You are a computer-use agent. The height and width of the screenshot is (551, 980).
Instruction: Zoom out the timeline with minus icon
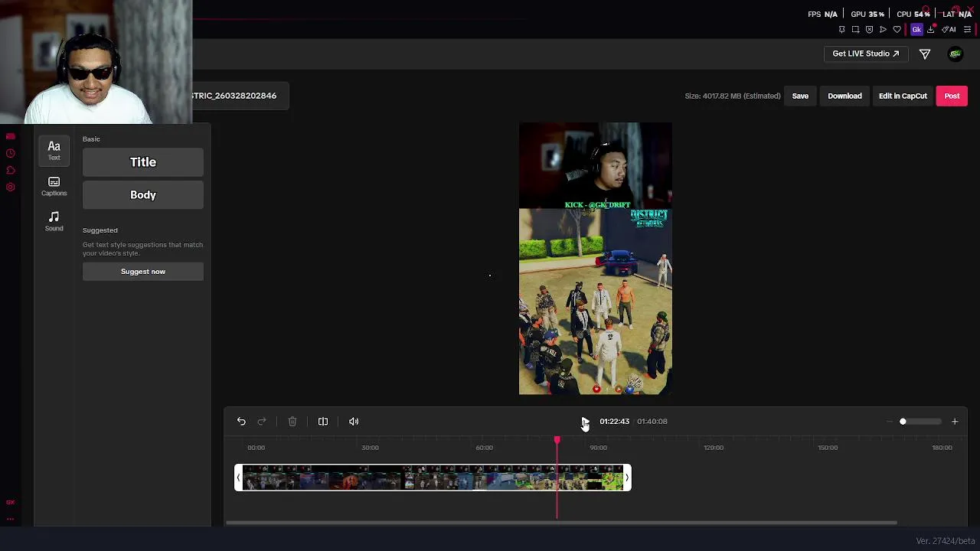pos(890,422)
